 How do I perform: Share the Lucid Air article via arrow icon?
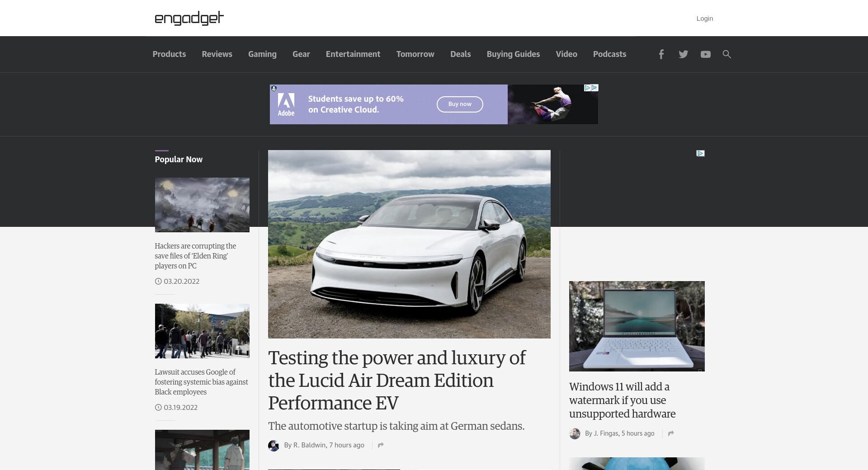(381, 445)
